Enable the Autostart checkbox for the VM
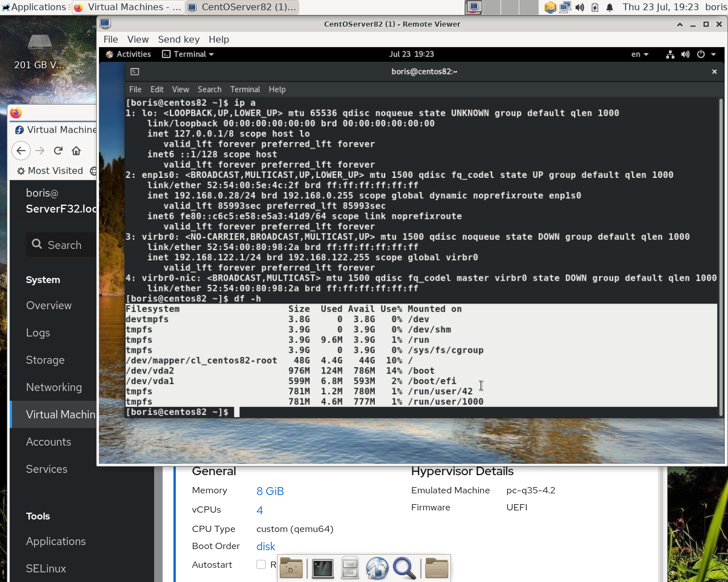Screen dimensions: 728x582 [x=261, y=564]
